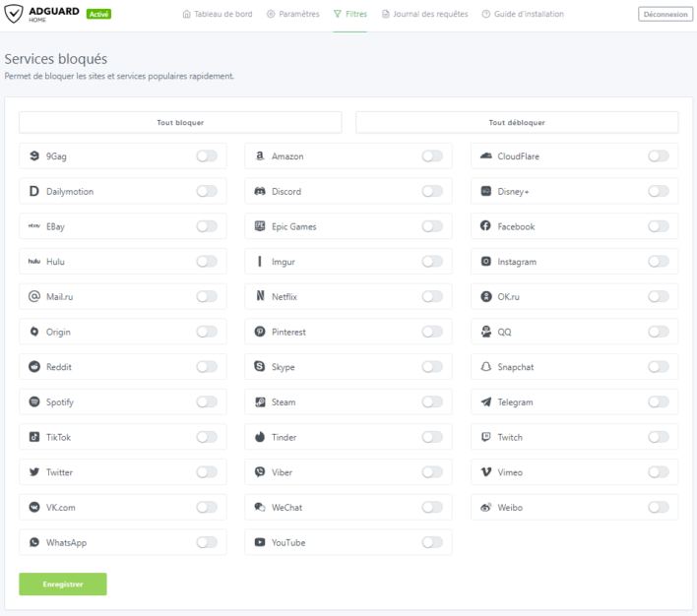This screenshot has width=697, height=616.
Task: Click the Reddit service icon
Action: 34,367
